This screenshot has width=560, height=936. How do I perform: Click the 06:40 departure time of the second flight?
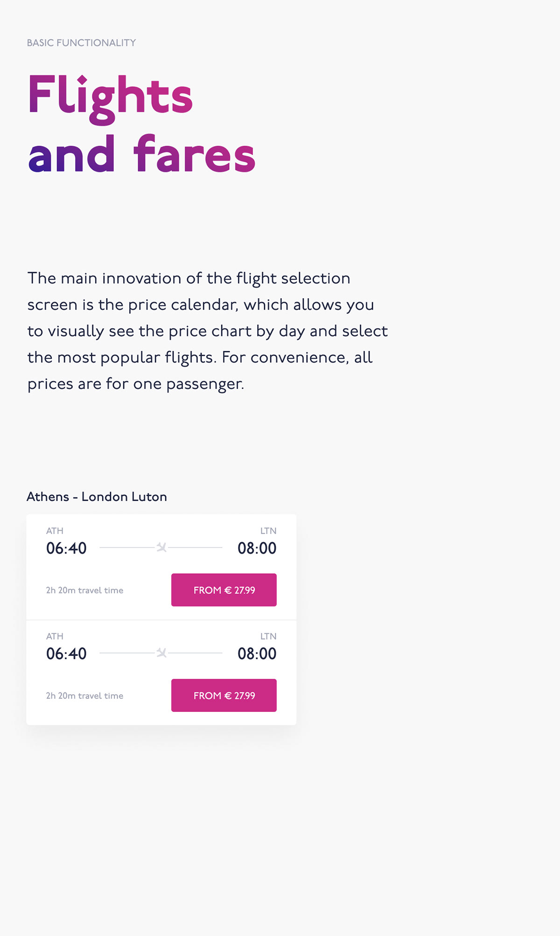[x=66, y=654]
